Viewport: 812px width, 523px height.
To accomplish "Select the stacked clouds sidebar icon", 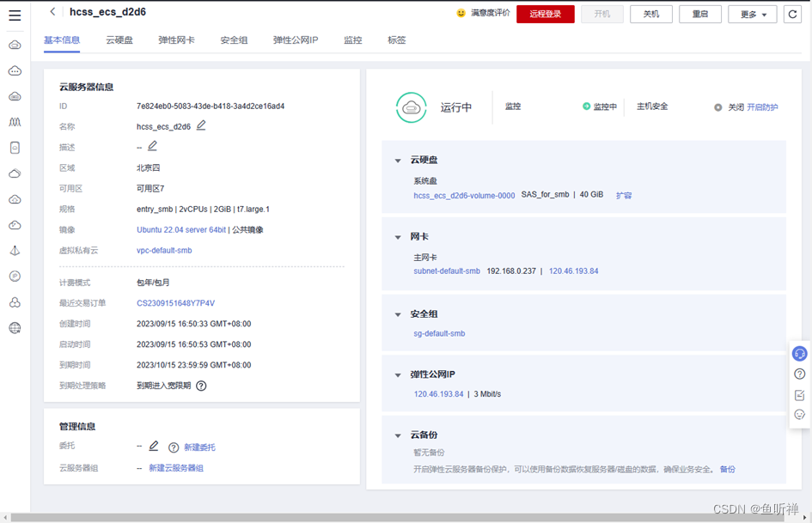I will tap(15, 173).
